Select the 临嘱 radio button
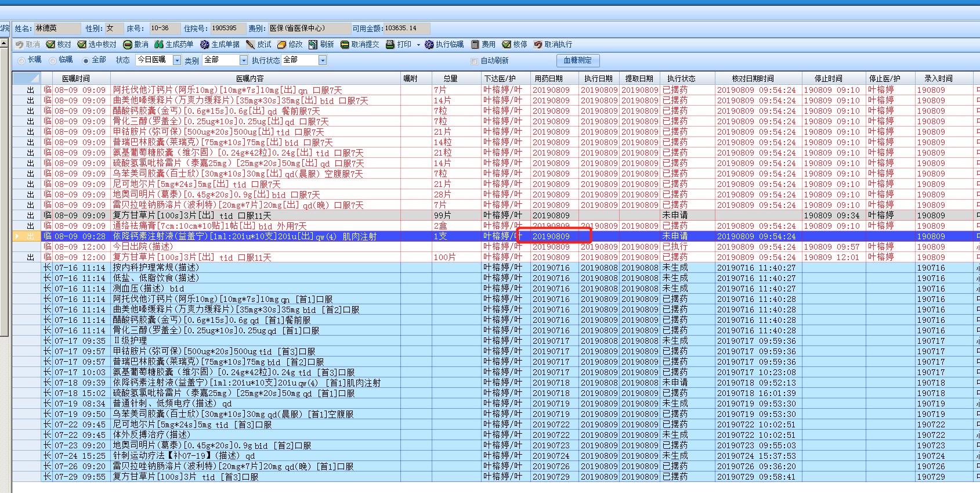The image size is (980, 493). (53, 60)
